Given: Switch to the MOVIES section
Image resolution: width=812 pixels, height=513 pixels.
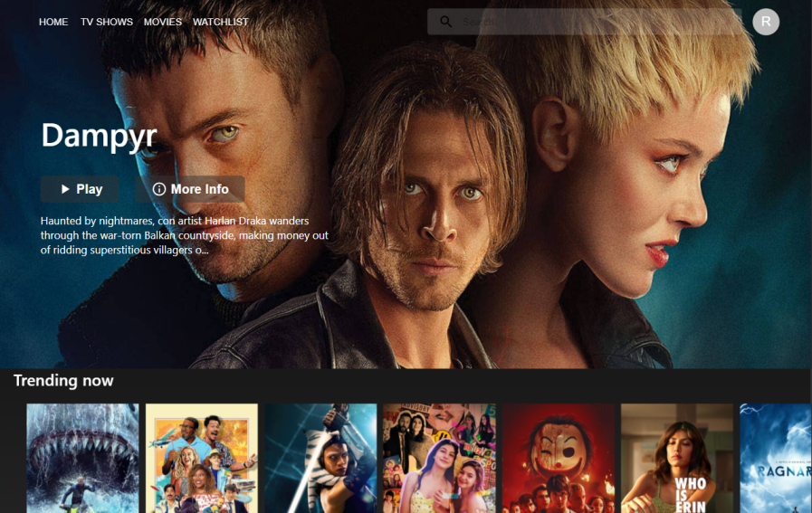Looking at the screenshot, I should pyautogui.click(x=163, y=22).
